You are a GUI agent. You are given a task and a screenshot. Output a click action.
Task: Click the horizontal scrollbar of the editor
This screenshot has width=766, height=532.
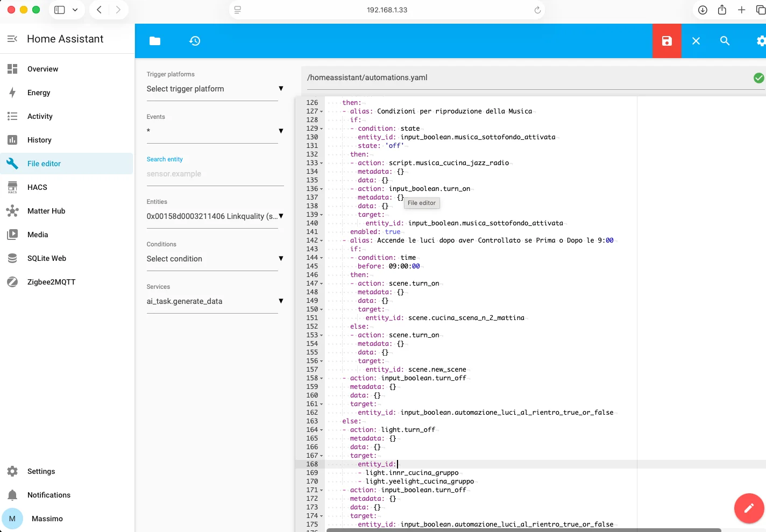tap(523, 530)
